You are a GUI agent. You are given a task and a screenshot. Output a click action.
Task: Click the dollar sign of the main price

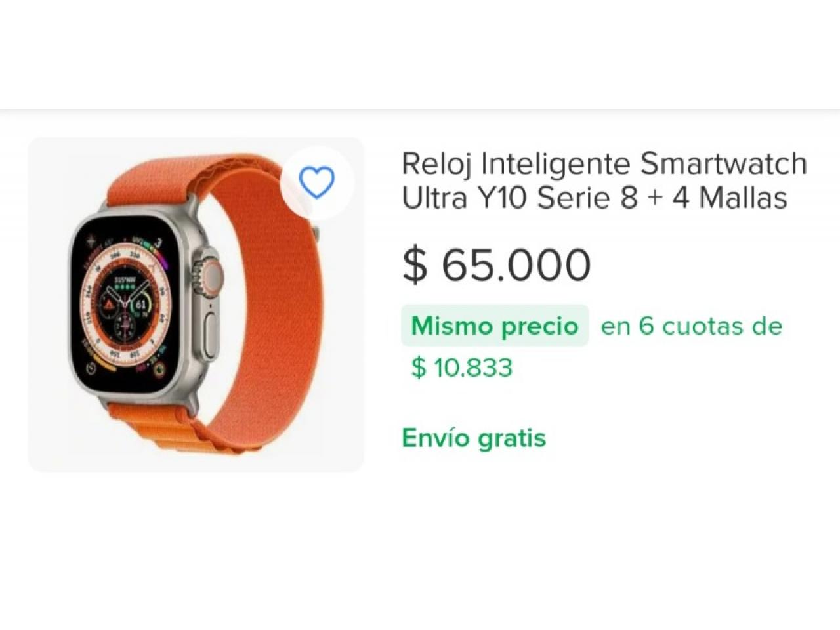414,265
